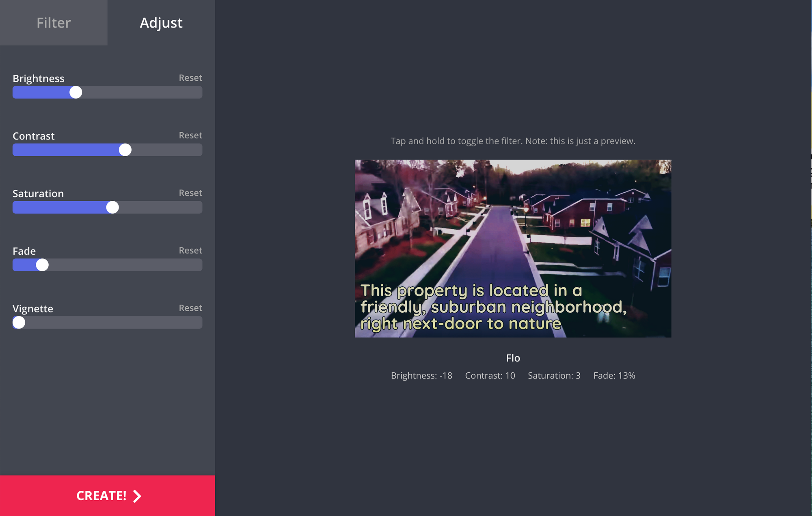Click the Saturation slider knob

[x=112, y=208]
